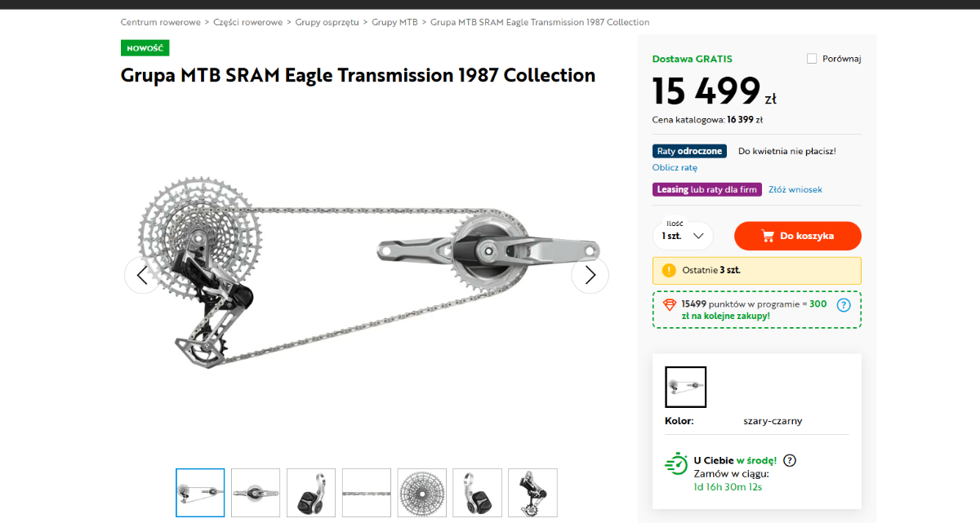The height and width of the screenshot is (523, 980).
Task: Tick the Porównaj compare checkbox
Action: (812, 59)
